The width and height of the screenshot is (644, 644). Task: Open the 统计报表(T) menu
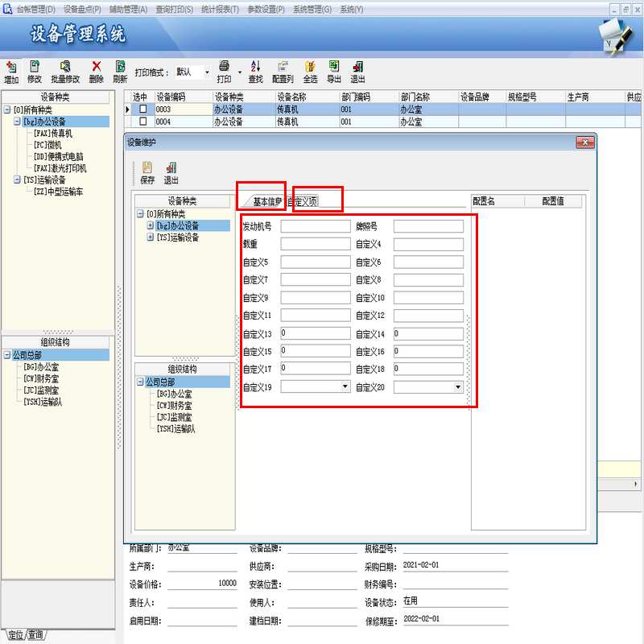[220, 9]
